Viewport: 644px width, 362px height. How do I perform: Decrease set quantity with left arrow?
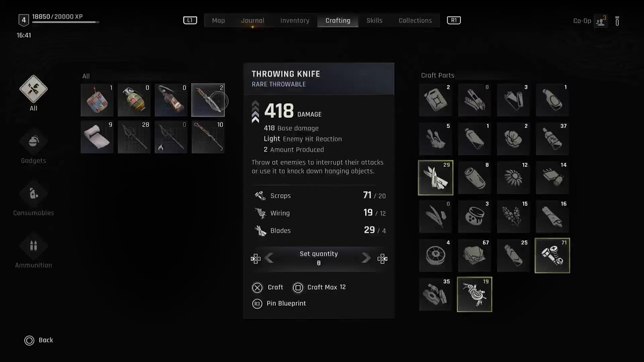point(269,258)
